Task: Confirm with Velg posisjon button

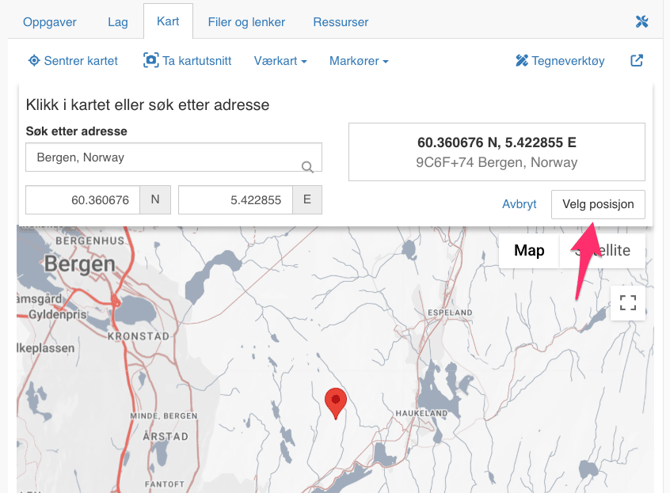Action: (x=598, y=204)
